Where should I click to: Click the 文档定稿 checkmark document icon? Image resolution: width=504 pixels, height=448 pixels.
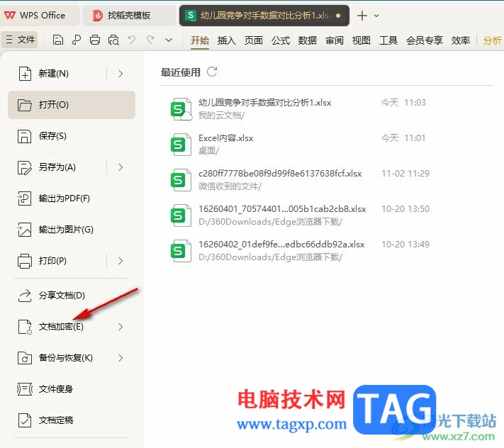pos(25,420)
